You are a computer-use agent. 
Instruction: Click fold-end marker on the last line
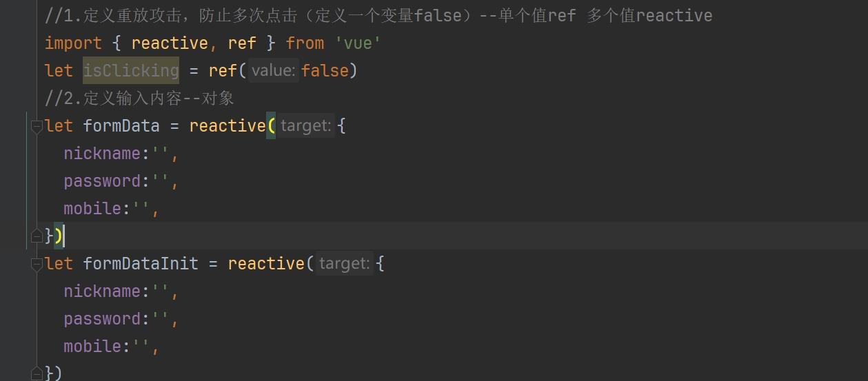[37, 374]
